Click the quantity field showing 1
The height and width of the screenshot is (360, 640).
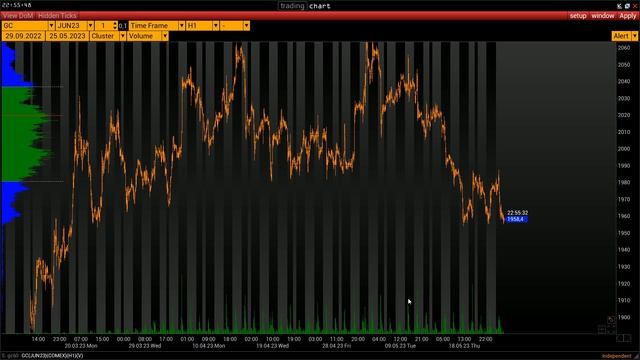(x=104, y=26)
